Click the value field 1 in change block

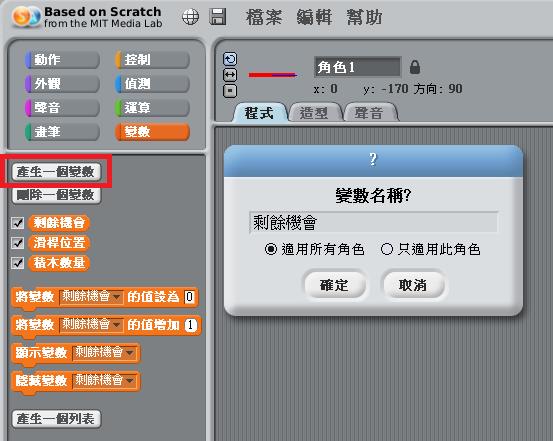[191, 325]
